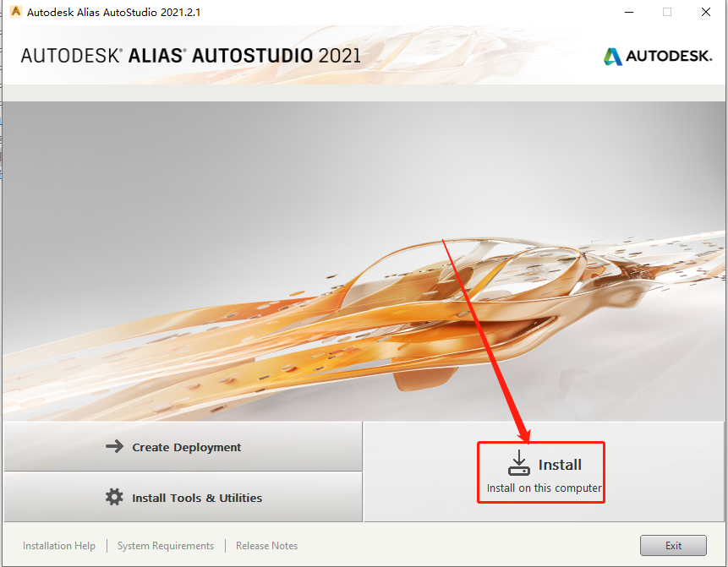This screenshot has width=728, height=567.
Task: Open the Installation Help link
Action: [59, 546]
